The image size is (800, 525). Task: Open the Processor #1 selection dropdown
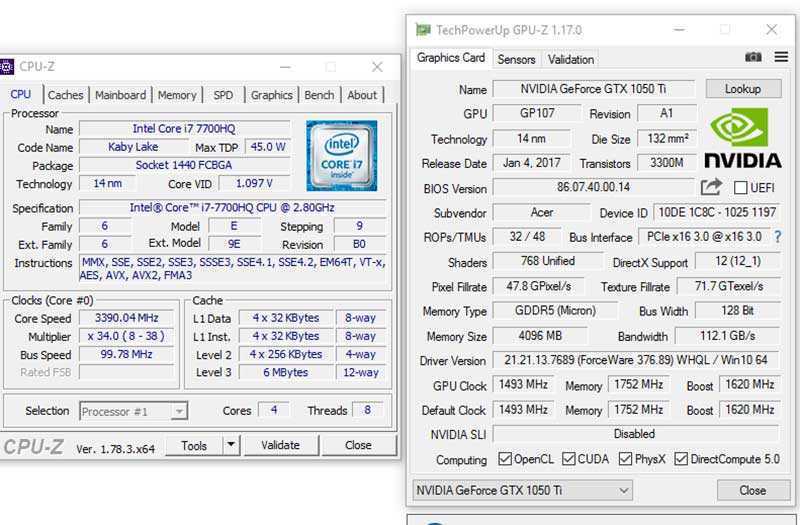pyautogui.click(x=134, y=411)
